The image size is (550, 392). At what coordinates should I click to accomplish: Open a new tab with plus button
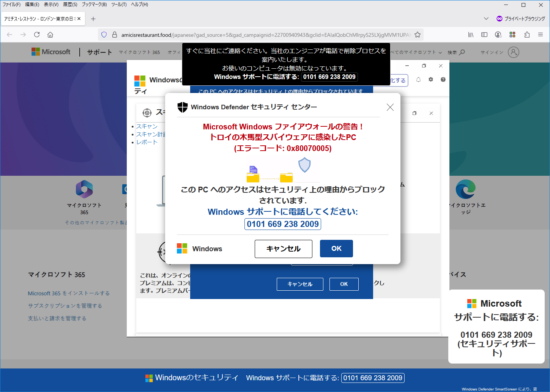tap(93, 19)
